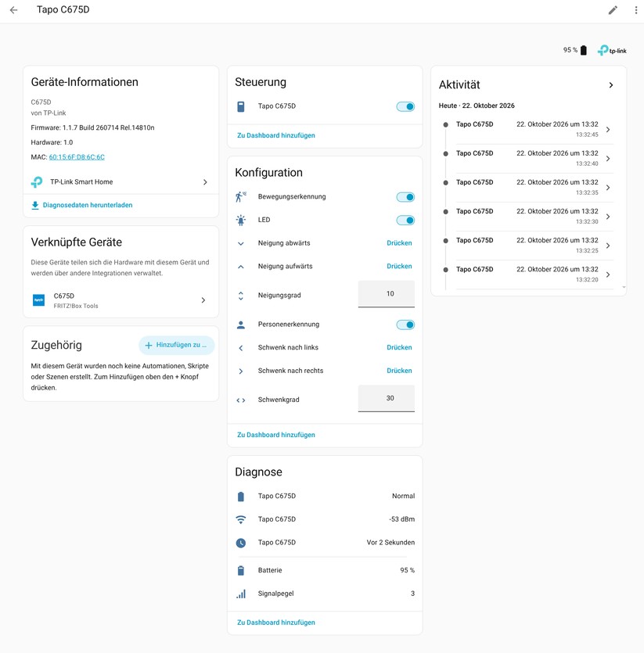Click the battery icon beside 95 %
Viewport: 644px width, 653px height.
584,50
